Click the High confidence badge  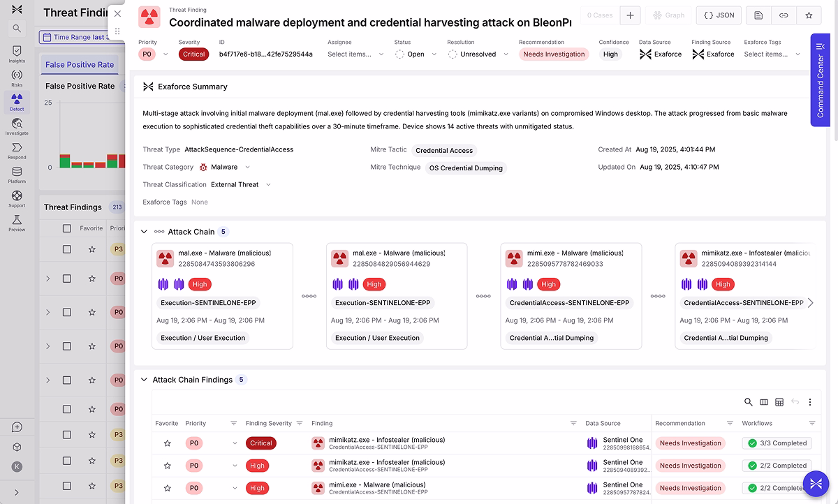610,54
